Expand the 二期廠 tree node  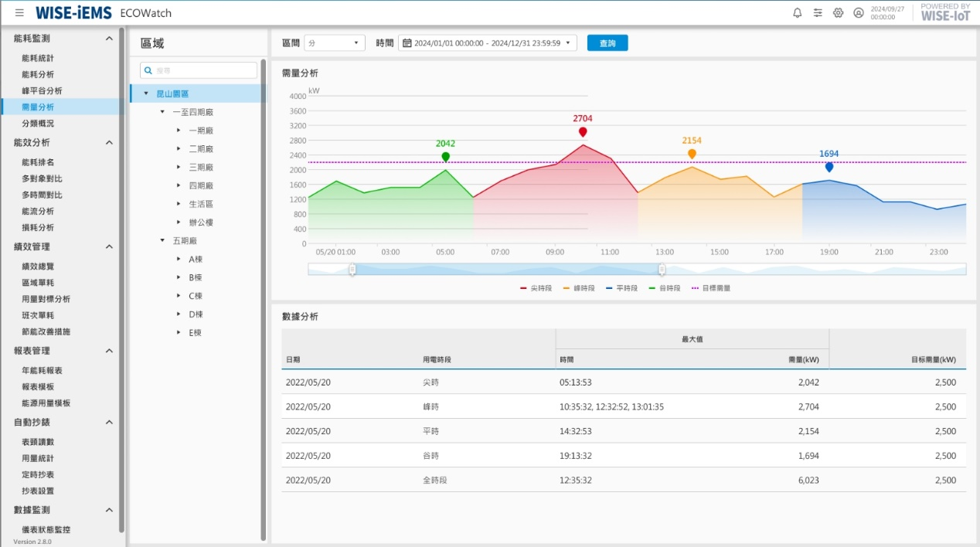pyautogui.click(x=179, y=148)
